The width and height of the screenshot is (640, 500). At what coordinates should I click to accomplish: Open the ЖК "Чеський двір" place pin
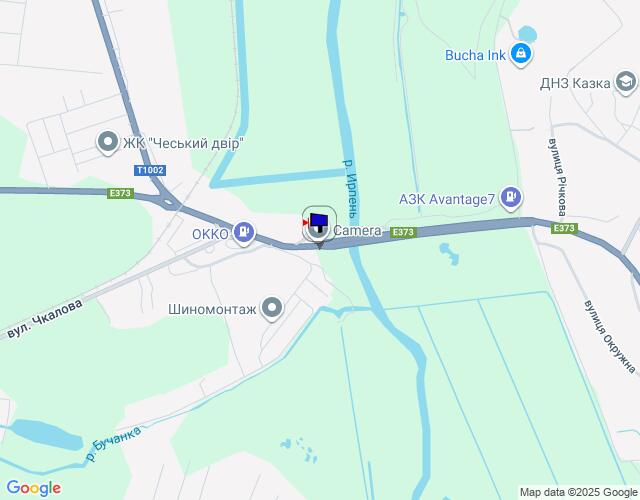click(x=108, y=142)
